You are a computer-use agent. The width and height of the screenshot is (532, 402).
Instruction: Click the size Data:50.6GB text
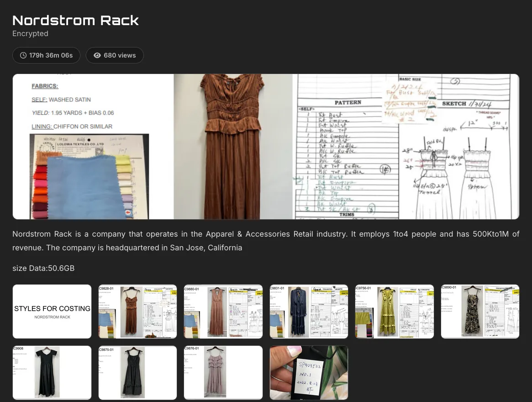click(x=43, y=268)
